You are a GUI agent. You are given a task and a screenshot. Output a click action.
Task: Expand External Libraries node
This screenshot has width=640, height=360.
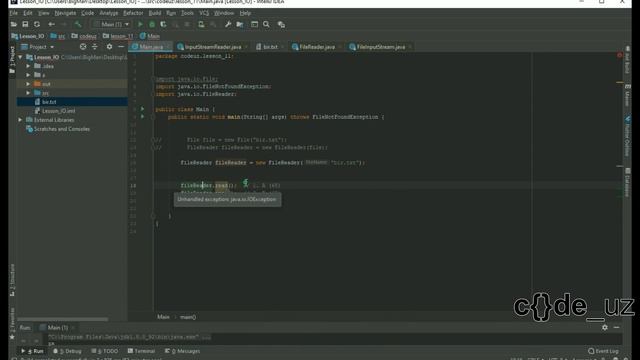tap(20, 120)
